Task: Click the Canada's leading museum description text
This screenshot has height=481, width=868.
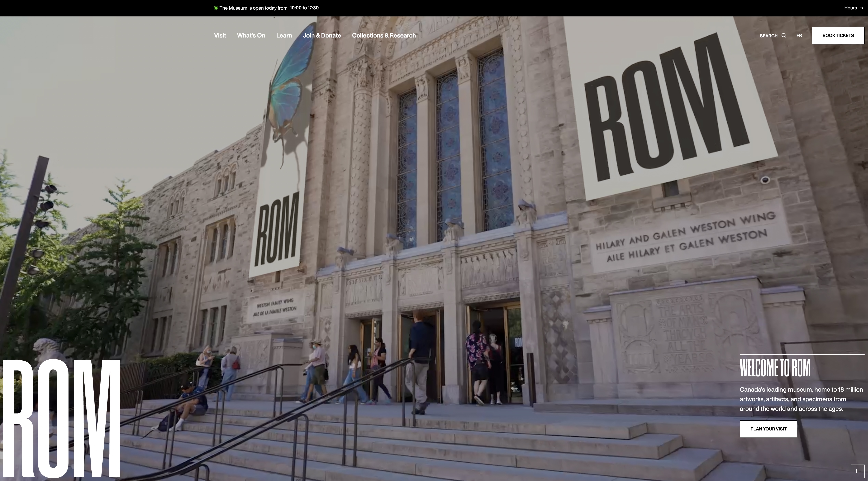Action: [801, 399]
